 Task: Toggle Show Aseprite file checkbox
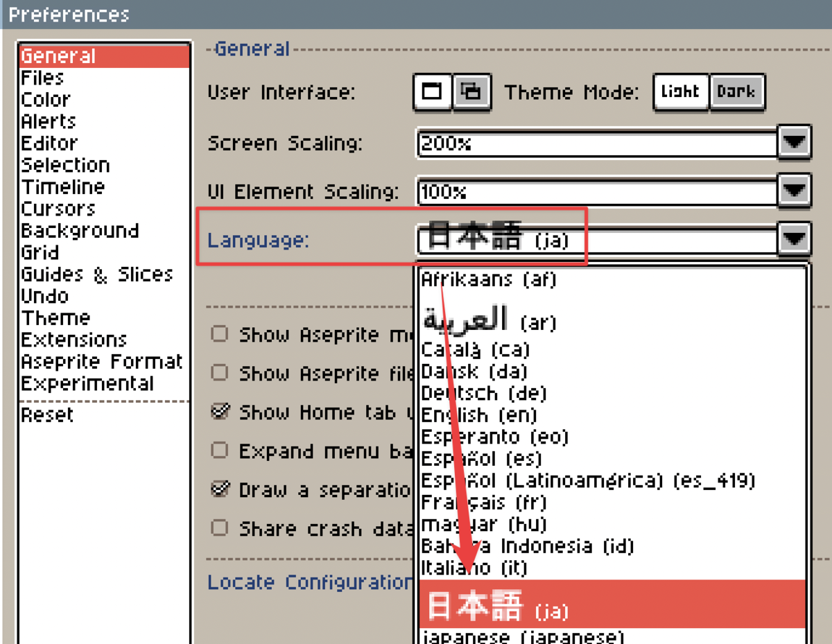click(x=219, y=374)
